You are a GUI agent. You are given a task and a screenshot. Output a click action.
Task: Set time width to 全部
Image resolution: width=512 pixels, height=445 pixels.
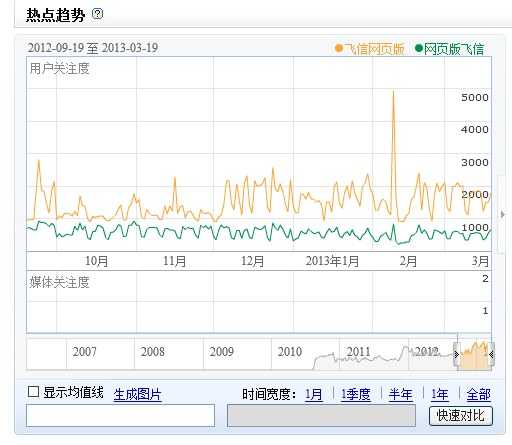(478, 394)
